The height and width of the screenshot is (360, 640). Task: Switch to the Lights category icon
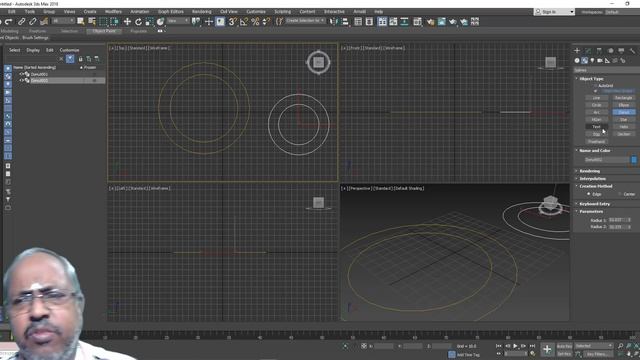click(592, 60)
